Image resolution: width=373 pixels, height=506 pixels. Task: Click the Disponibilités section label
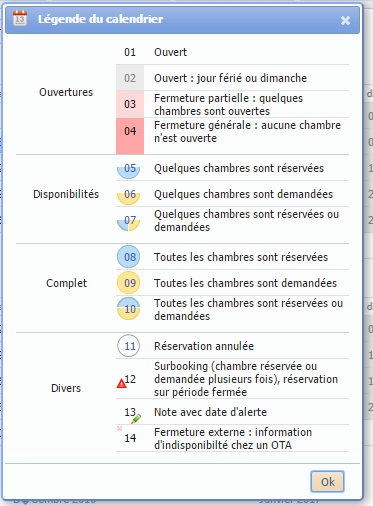[x=66, y=194]
